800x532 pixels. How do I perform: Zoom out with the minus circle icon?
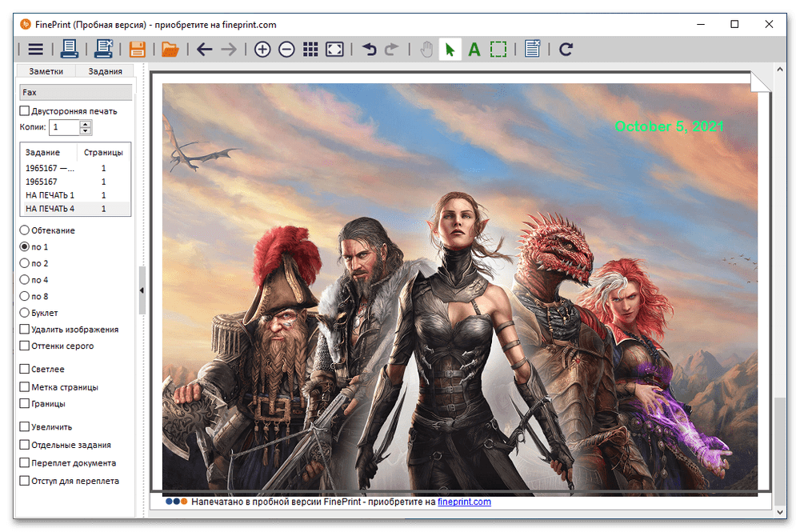point(286,50)
